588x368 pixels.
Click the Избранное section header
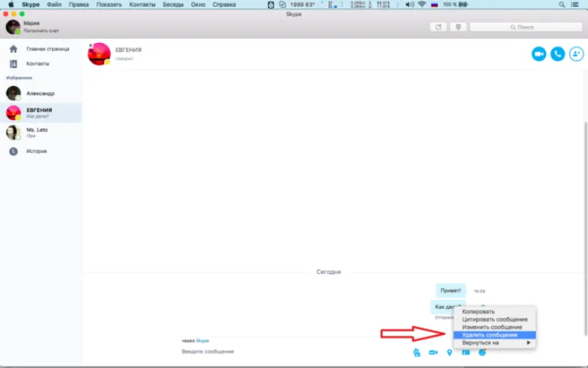19,78
